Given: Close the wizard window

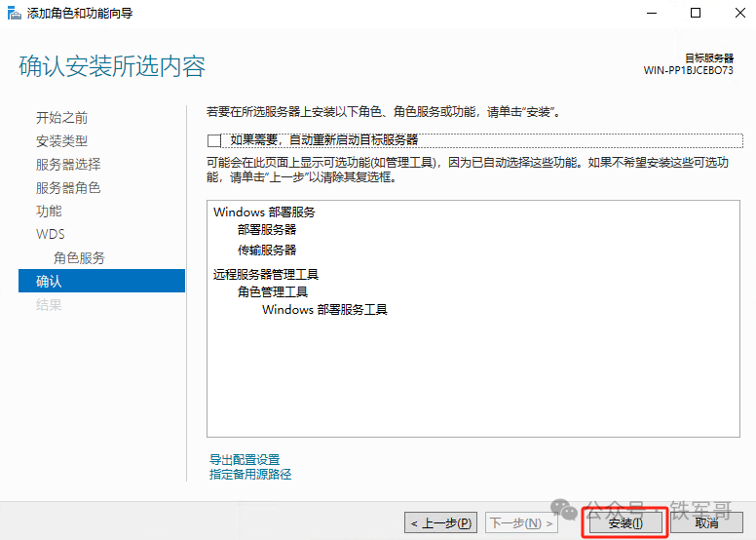Looking at the screenshot, I should [740, 13].
